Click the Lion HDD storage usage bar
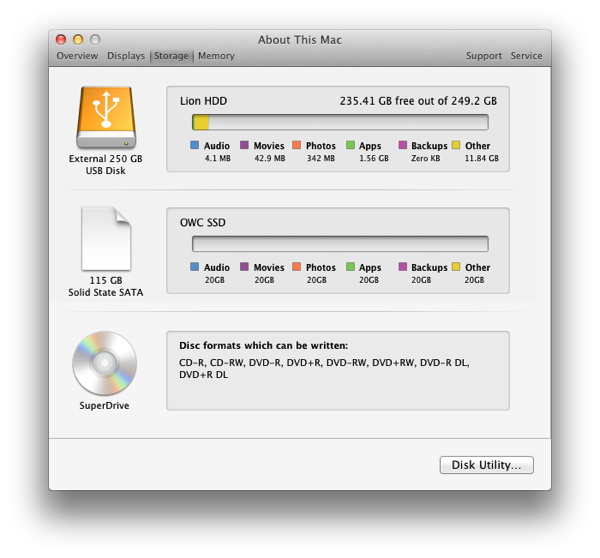Viewport: 600px width, 558px height. 340,122
